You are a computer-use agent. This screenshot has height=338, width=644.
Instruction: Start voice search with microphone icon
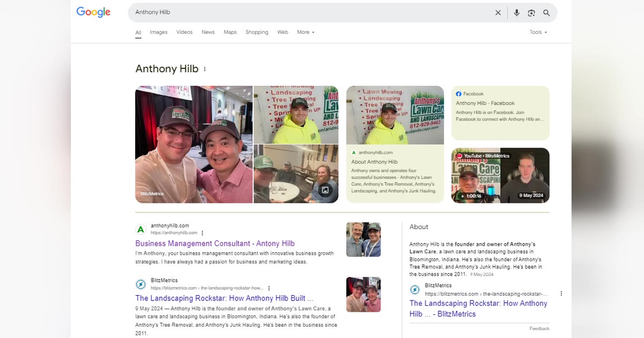point(516,13)
